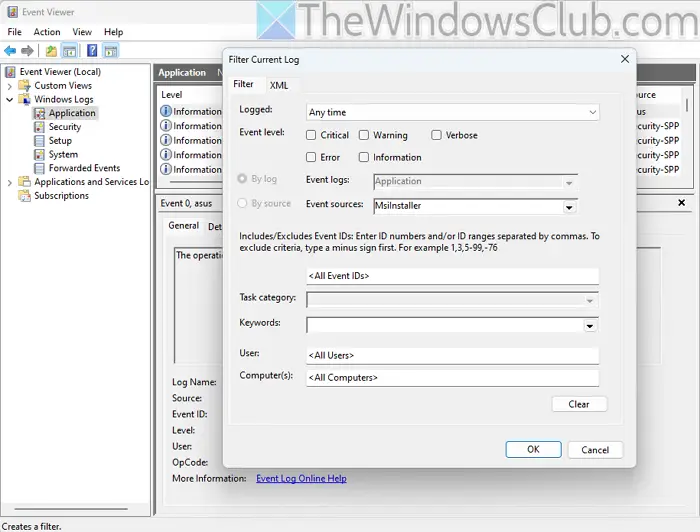Open the Action menu

click(47, 32)
